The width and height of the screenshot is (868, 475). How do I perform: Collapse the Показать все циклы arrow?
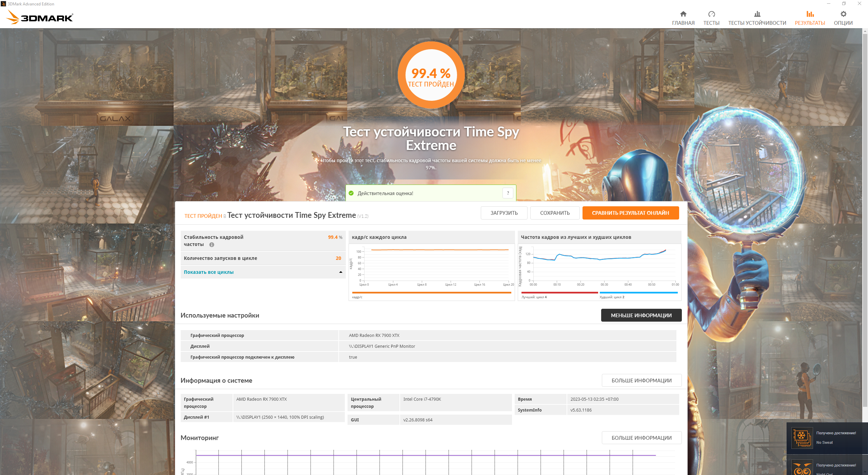tap(340, 272)
